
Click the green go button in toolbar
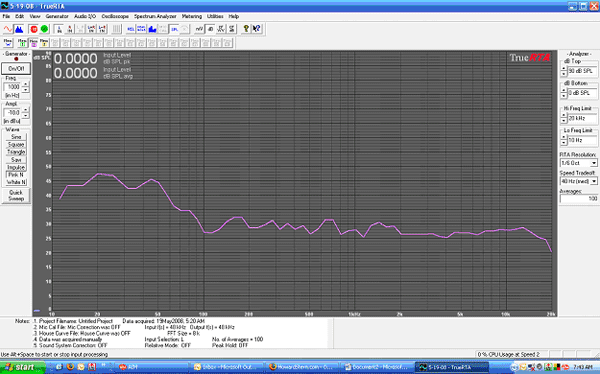tap(44, 29)
